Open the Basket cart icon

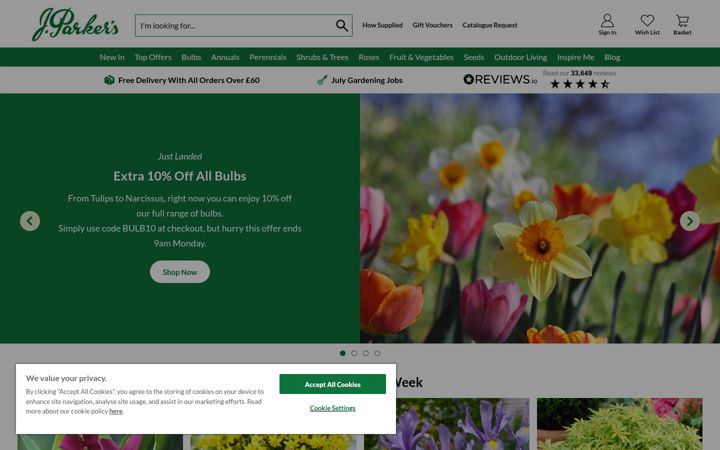tap(682, 21)
